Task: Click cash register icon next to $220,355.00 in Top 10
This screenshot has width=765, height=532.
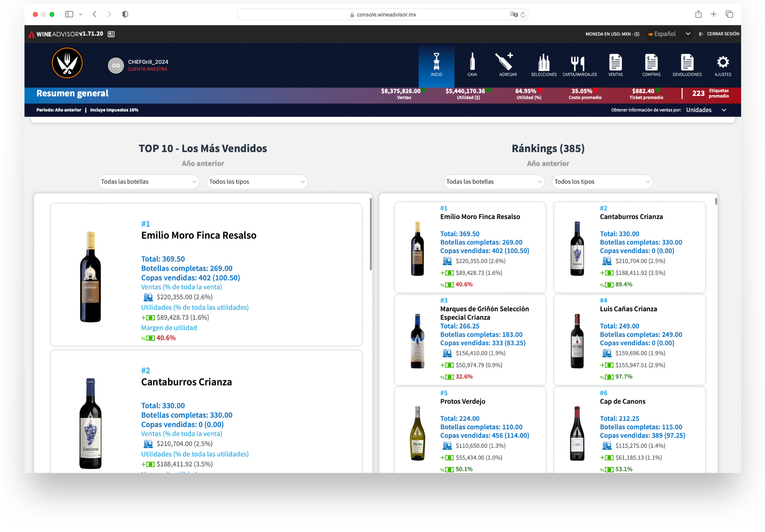Action: pos(148,297)
